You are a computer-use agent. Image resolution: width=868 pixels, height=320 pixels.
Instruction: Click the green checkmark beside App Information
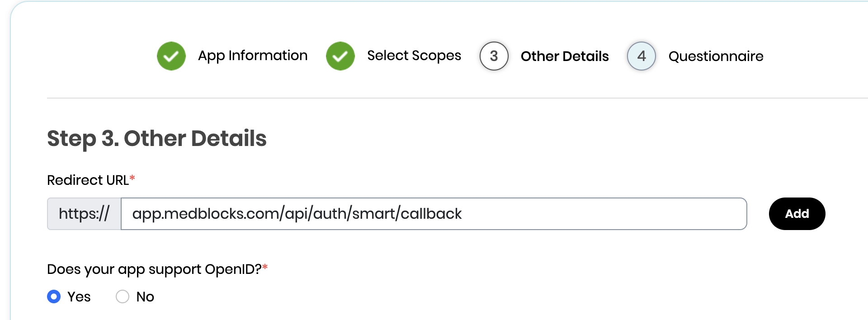click(171, 56)
